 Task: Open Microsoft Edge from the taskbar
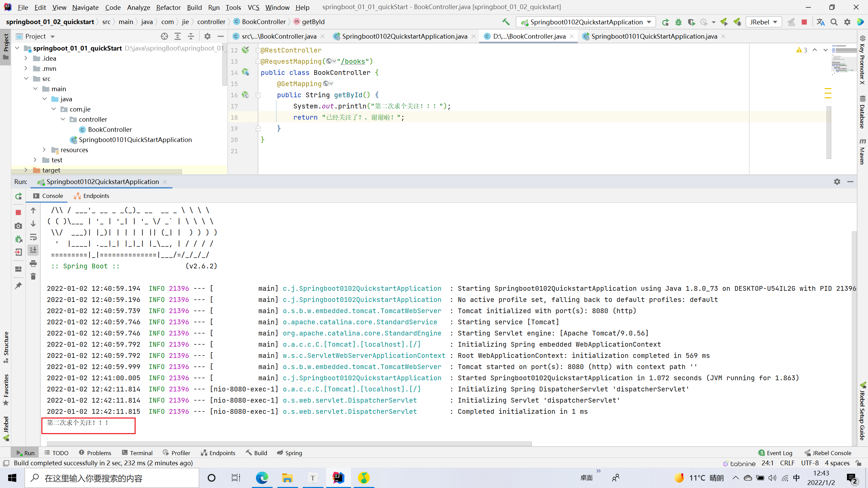tap(262, 478)
